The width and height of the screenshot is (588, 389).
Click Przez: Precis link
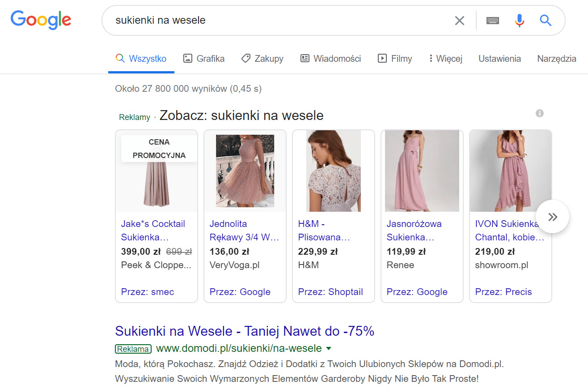tap(503, 292)
